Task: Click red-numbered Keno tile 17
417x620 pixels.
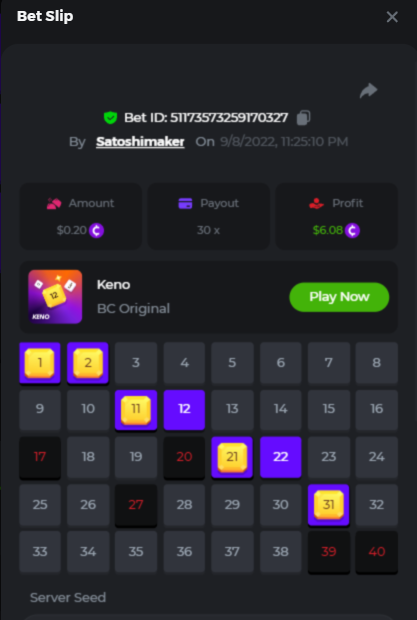Action: (40, 457)
